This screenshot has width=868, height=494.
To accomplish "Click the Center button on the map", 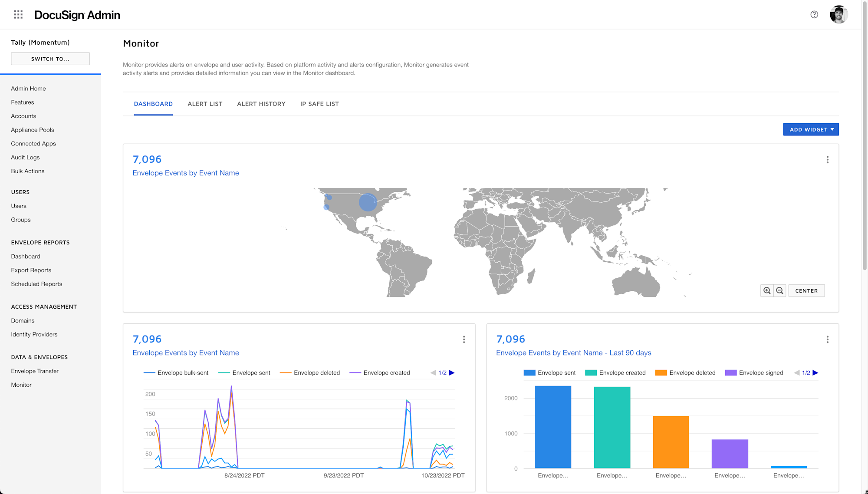I will tap(806, 290).
